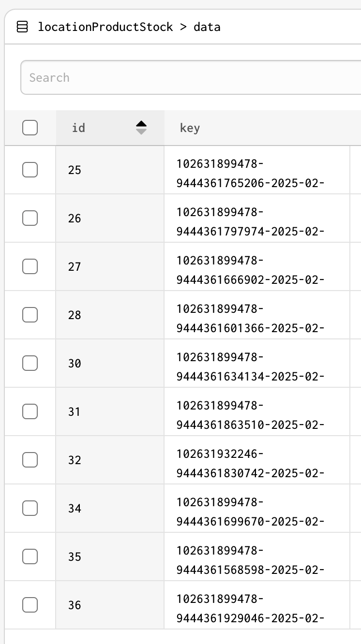The height and width of the screenshot is (644, 361).
Task: Toggle the select-all checkbox in header
Action: click(x=30, y=128)
